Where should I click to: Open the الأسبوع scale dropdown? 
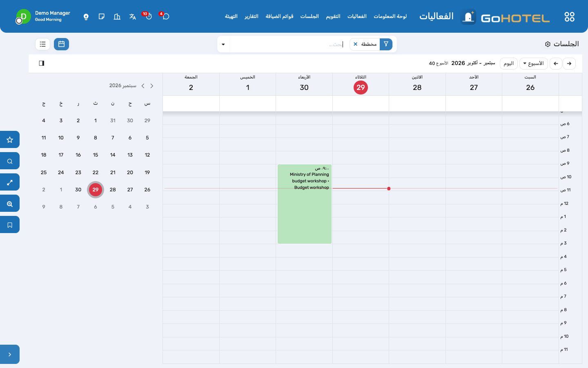(x=534, y=63)
